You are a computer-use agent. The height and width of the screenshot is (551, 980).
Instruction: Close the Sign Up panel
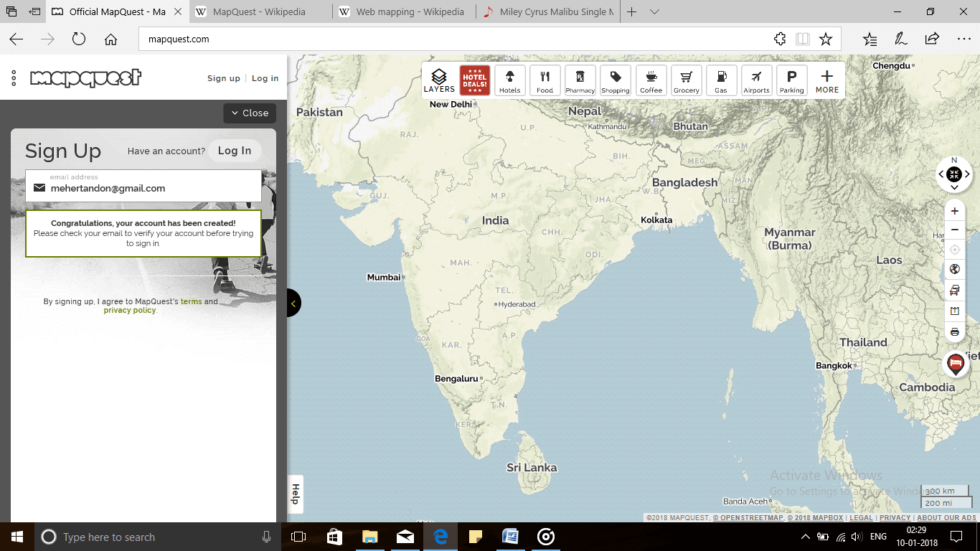[x=250, y=113]
